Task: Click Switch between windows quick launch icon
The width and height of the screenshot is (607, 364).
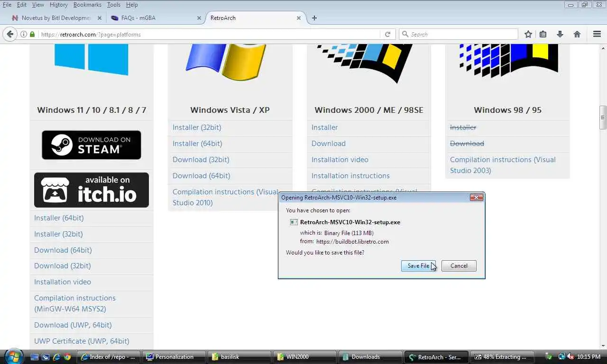Action: click(45, 357)
